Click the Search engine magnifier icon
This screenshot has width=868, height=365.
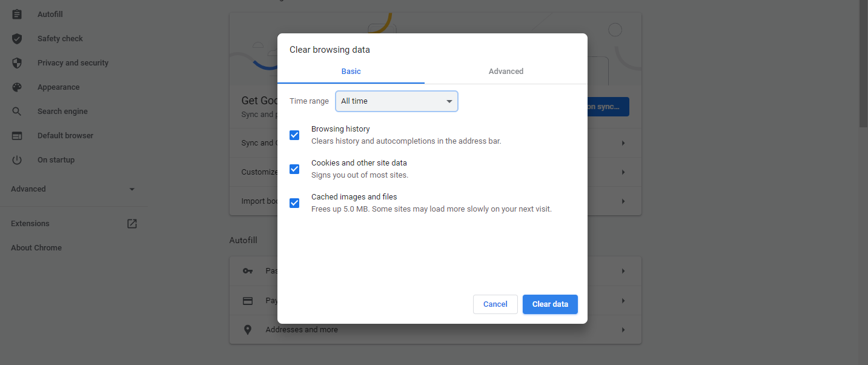[17, 112]
